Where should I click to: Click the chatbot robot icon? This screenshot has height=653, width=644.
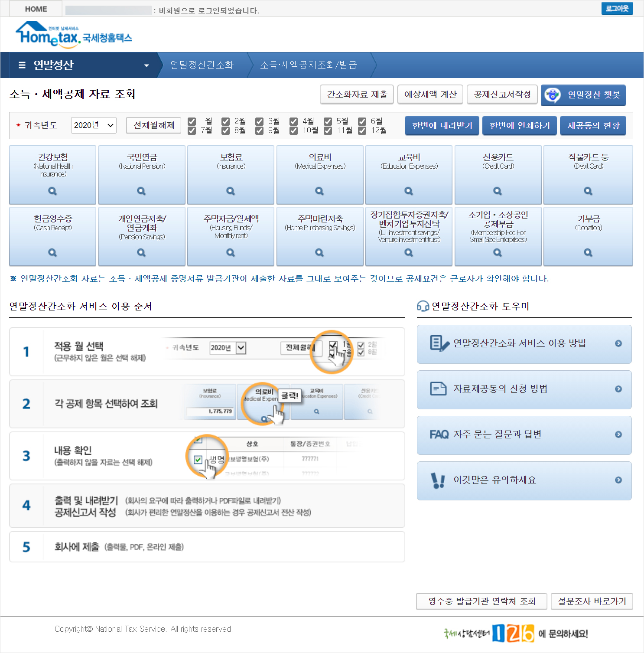point(552,95)
